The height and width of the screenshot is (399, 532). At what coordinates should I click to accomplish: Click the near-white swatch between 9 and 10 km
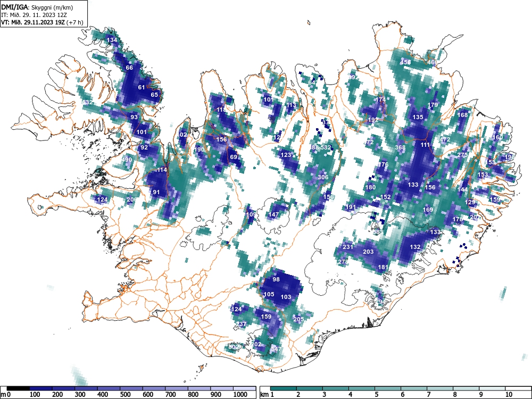tap(492, 388)
